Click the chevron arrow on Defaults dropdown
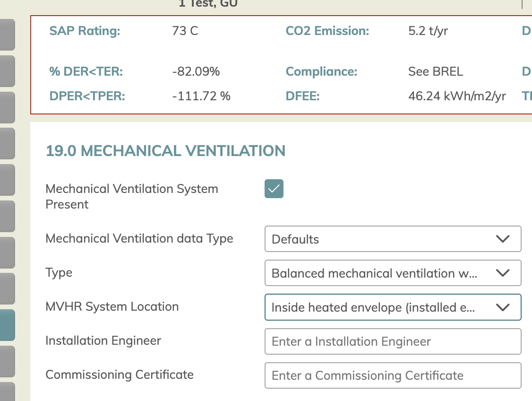Viewport: 532px width, 401px height. [x=503, y=239]
